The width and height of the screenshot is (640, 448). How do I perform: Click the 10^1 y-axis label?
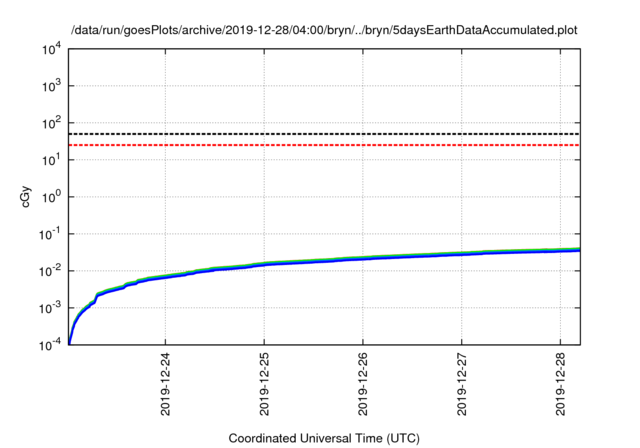pyautogui.click(x=51, y=160)
